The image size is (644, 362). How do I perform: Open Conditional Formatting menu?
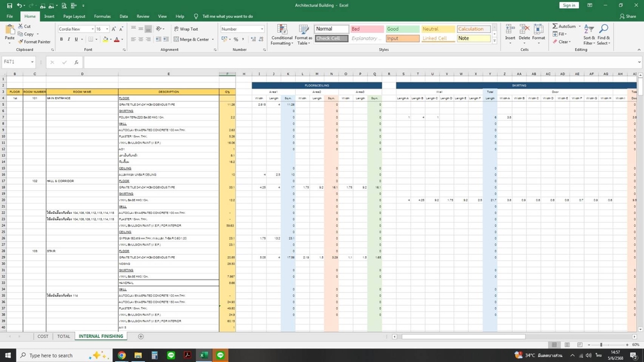tap(282, 34)
